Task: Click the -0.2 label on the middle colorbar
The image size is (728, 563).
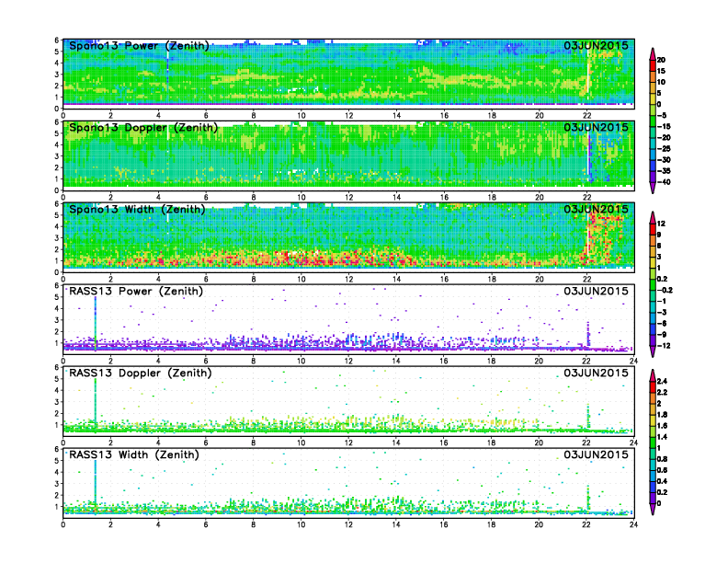Action: click(x=665, y=291)
